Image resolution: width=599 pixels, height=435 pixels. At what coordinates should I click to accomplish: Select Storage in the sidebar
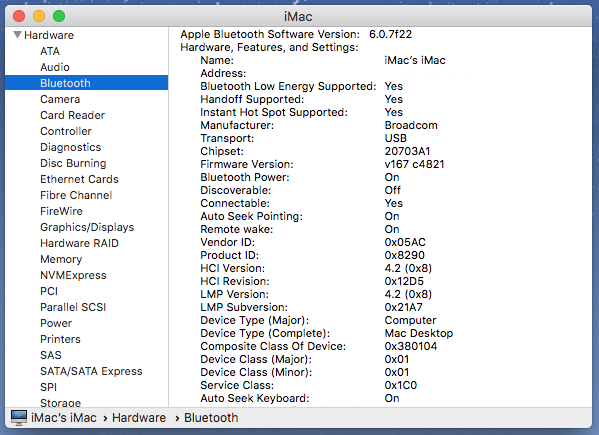click(60, 403)
